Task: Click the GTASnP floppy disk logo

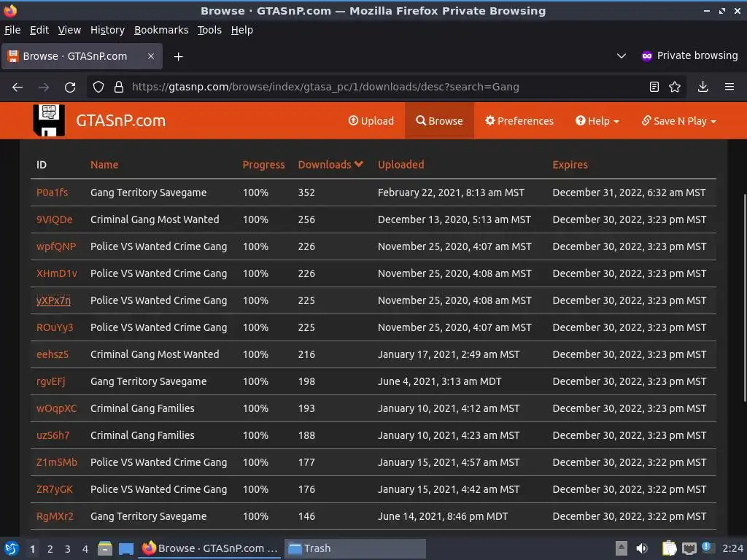Action: [x=49, y=120]
